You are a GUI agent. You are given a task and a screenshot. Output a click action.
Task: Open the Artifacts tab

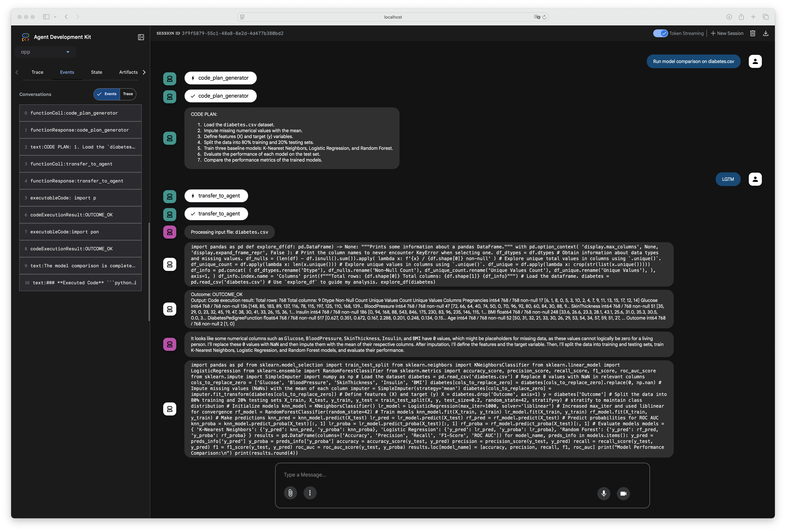coord(128,72)
